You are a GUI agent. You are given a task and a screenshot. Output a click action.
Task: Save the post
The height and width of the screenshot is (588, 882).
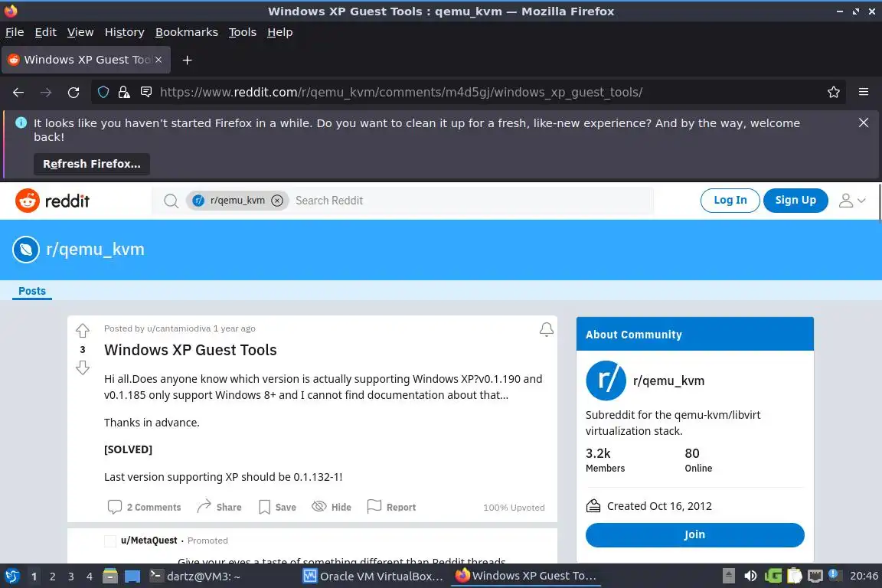coord(277,507)
